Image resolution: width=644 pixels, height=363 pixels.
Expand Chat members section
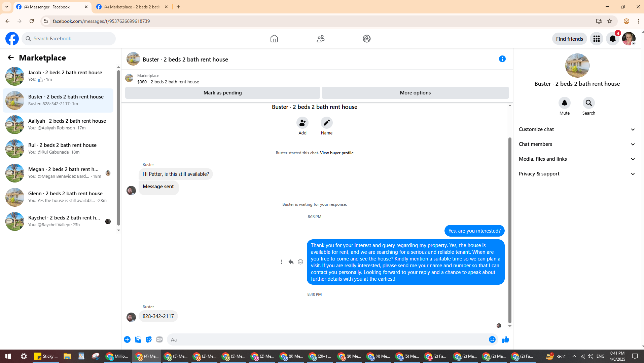point(577,144)
